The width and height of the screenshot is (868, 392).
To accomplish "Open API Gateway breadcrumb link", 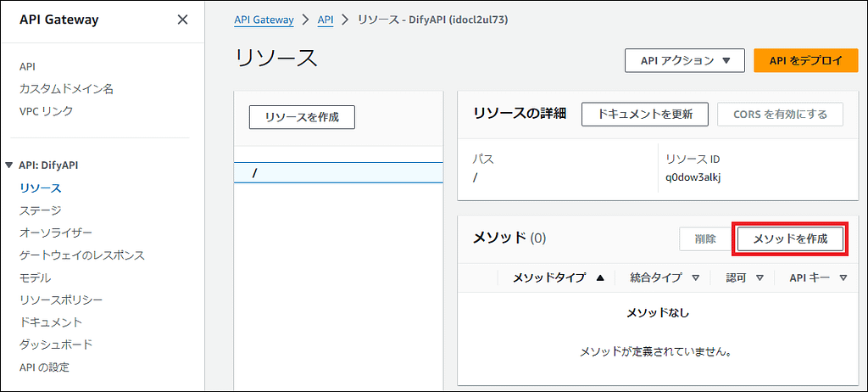I will click(264, 20).
